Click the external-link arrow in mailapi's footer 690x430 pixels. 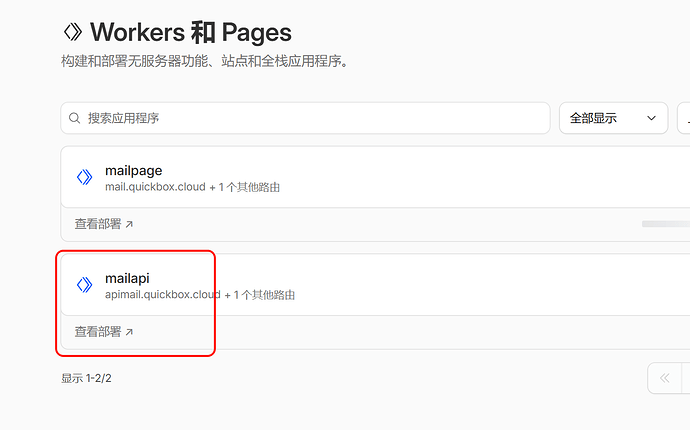pos(129,332)
